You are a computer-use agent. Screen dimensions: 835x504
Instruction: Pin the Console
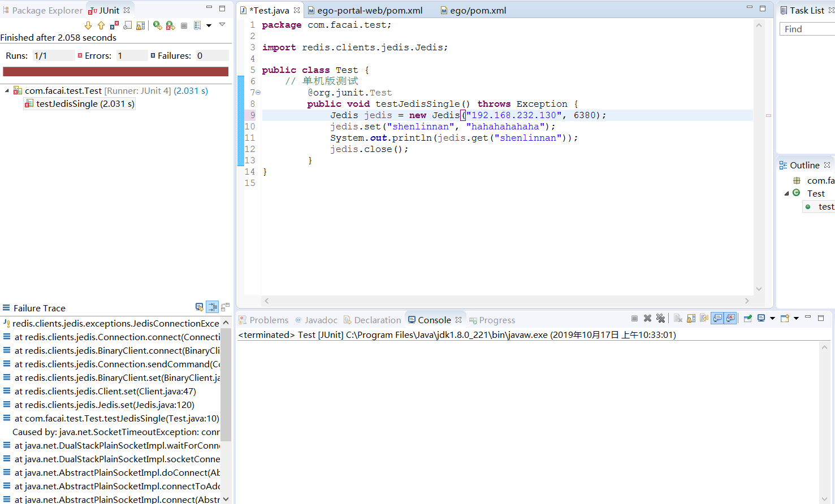point(747,318)
